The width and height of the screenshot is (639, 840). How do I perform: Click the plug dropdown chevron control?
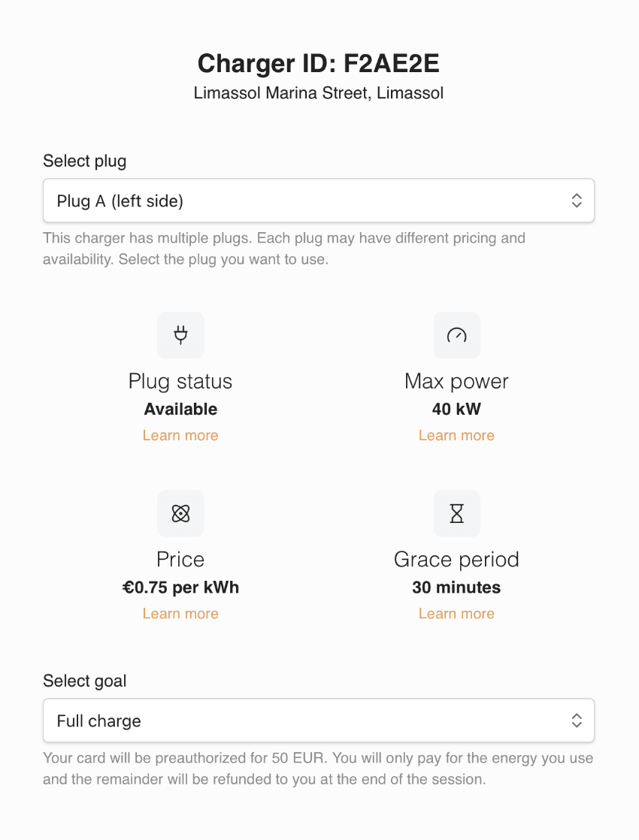tap(577, 201)
